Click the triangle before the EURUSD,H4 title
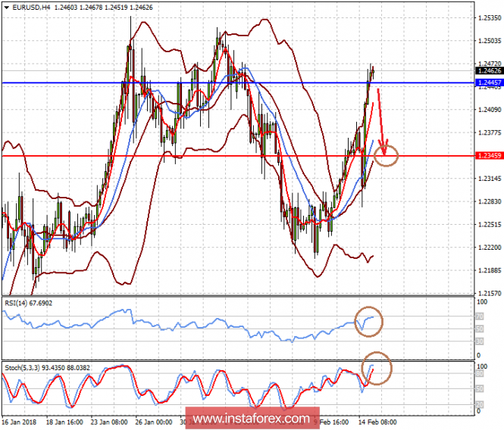The image size is (504, 430). [5, 7]
